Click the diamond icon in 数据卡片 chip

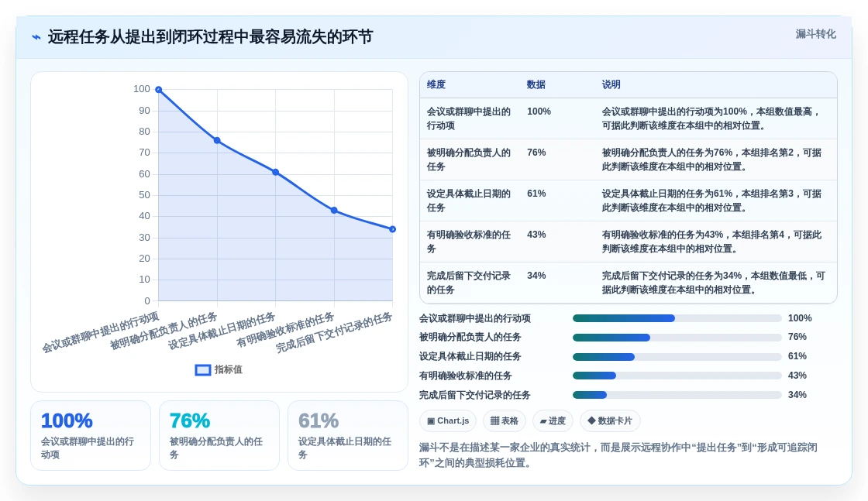pos(591,420)
